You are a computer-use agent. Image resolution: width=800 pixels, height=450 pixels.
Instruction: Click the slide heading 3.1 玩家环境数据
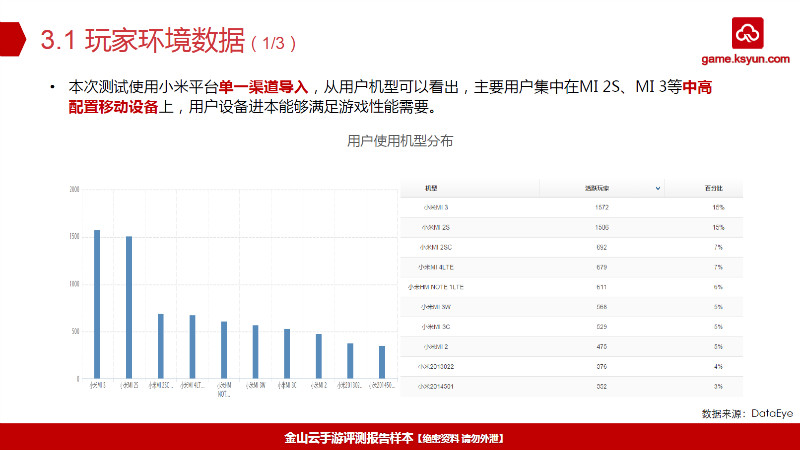pyautogui.click(x=143, y=40)
